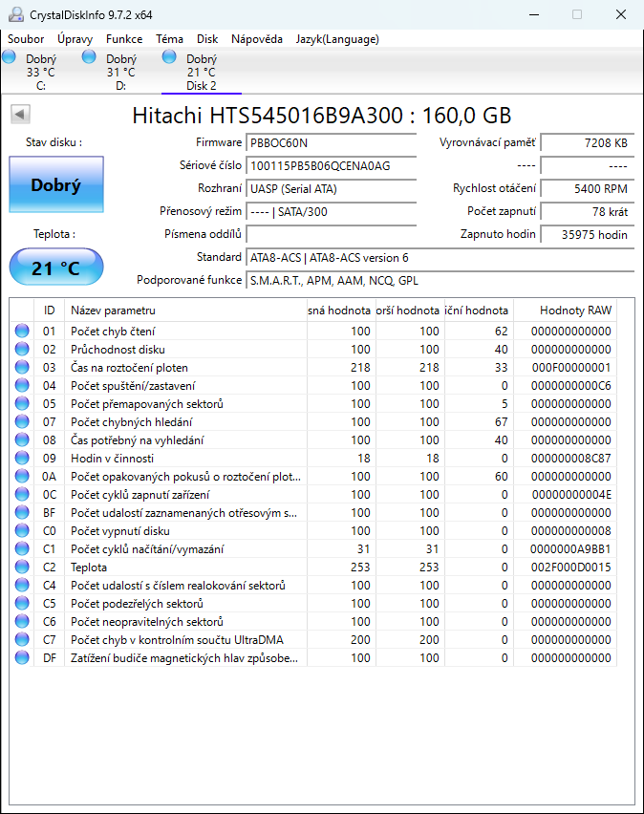The height and width of the screenshot is (814, 644).
Task: Click status orb of attribute BF row
Action: (x=22, y=512)
